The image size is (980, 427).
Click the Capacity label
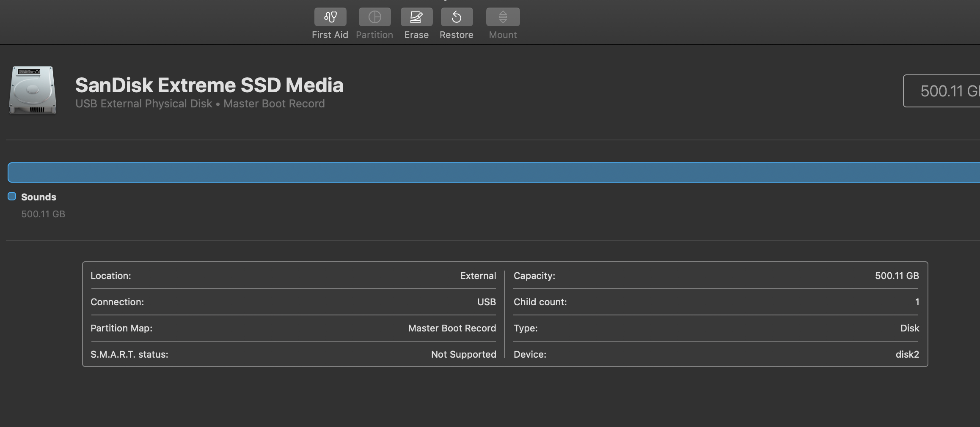(x=534, y=276)
